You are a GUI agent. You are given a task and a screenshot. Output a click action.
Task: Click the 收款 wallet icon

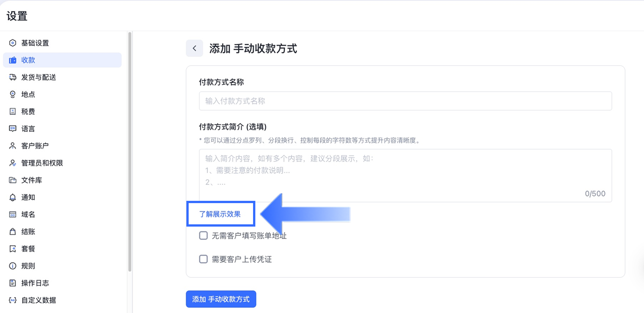13,60
